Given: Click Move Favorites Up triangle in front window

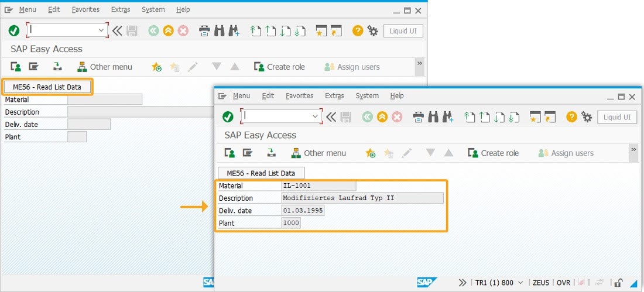Looking at the screenshot, I should 448,153.
